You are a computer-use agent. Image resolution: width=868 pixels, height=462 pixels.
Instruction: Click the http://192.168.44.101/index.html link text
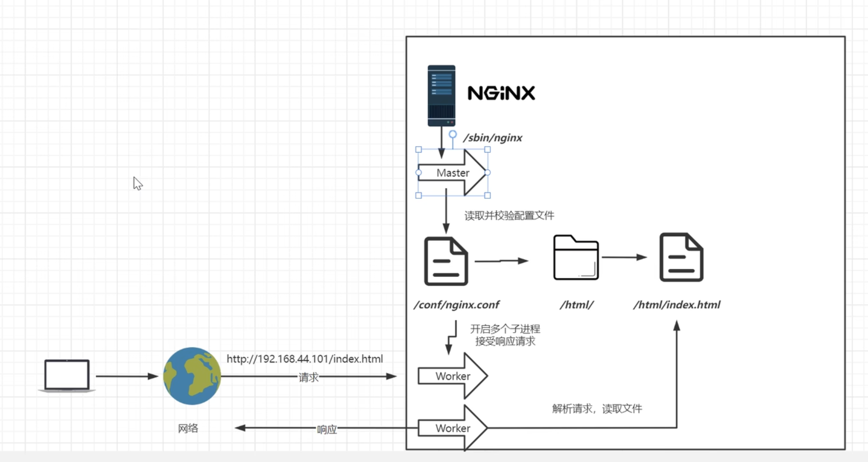tap(305, 359)
